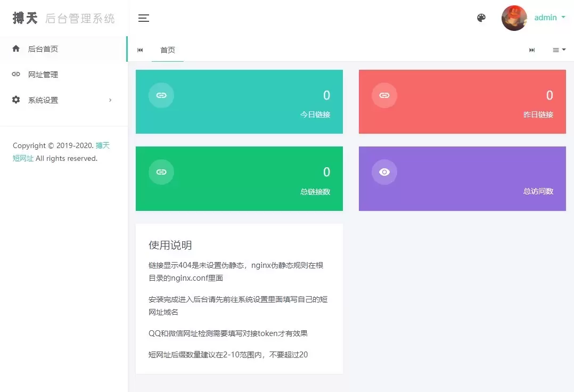Click the 总链接数 count value 0
The width and height of the screenshot is (574, 392).
point(326,172)
